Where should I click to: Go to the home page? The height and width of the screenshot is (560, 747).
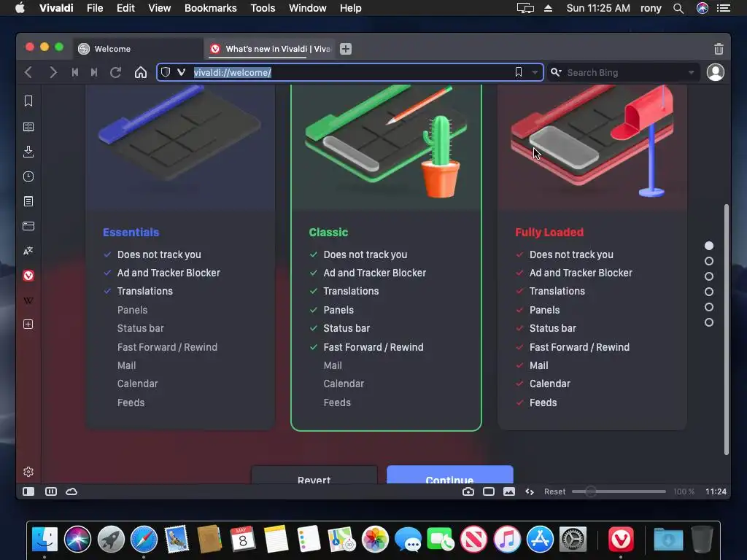pos(141,72)
